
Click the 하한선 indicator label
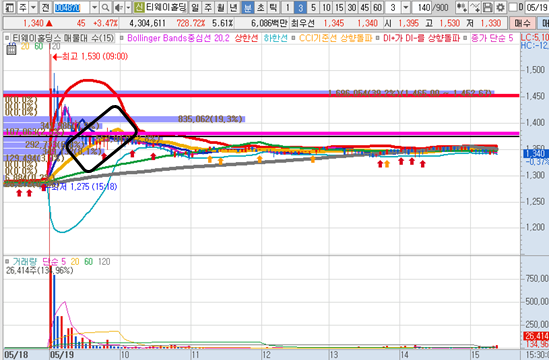click(x=275, y=38)
